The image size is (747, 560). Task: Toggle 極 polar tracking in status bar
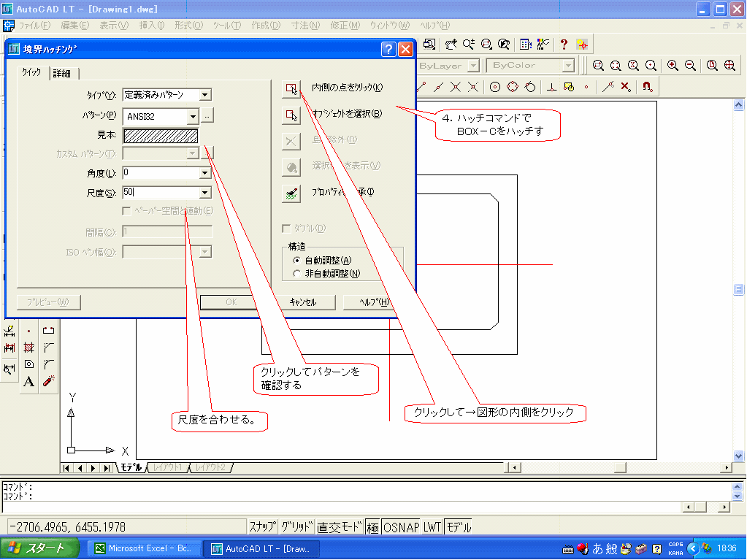[372, 527]
